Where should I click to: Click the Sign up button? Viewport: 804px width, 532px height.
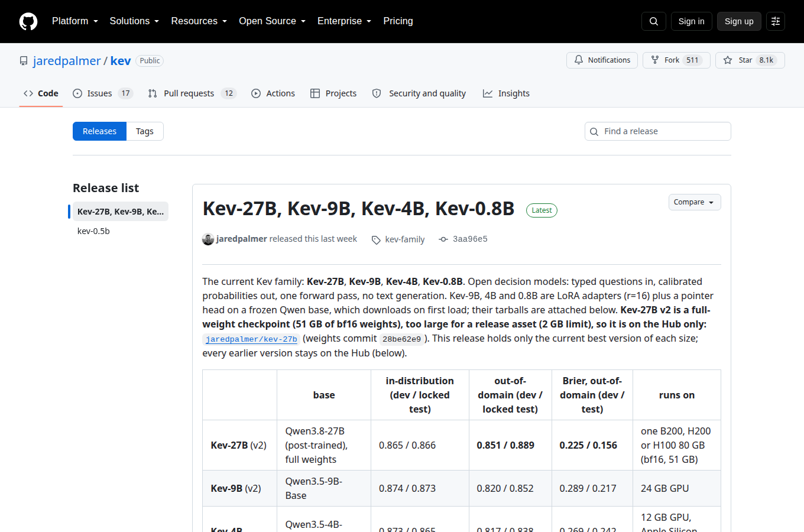click(739, 21)
